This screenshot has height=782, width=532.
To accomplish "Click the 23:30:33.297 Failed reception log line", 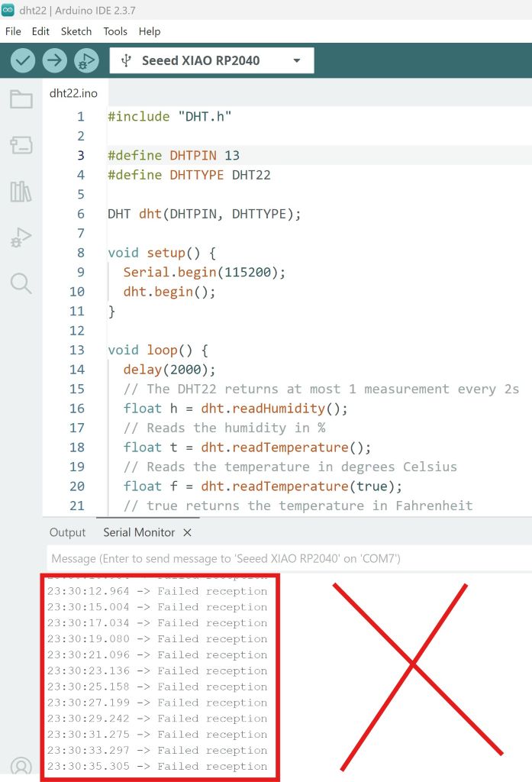I will tap(157, 751).
